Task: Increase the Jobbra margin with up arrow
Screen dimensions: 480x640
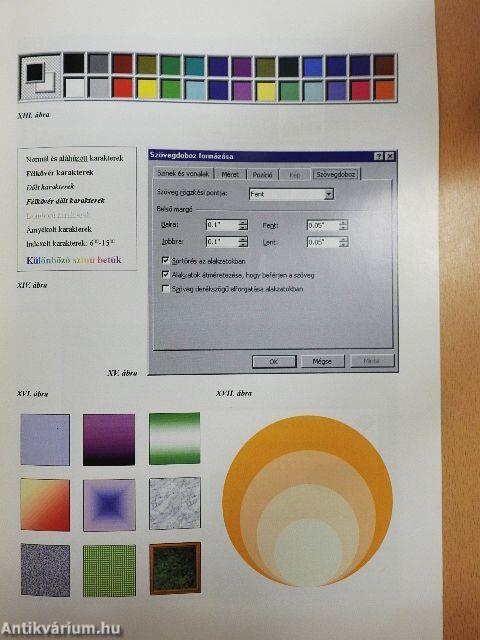Action: point(243,239)
